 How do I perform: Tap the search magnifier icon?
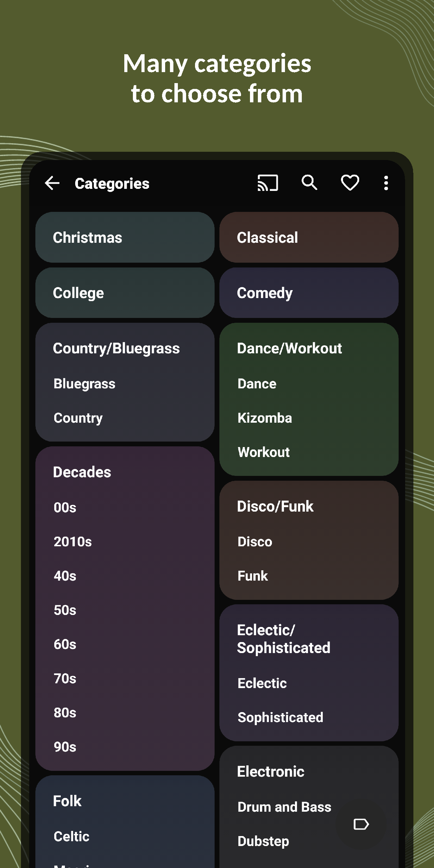point(309,182)
